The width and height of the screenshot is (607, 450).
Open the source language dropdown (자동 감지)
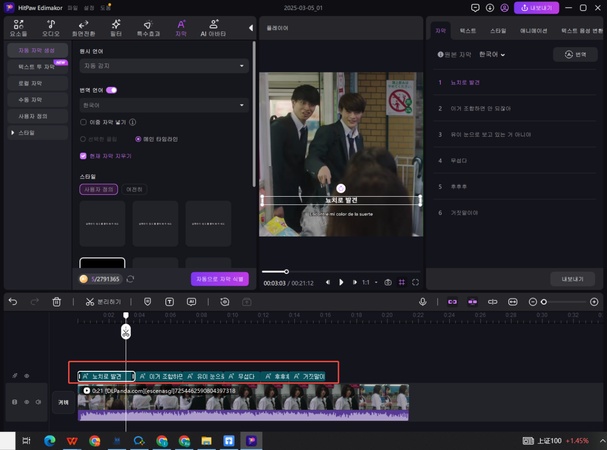[x=164, y=66]
